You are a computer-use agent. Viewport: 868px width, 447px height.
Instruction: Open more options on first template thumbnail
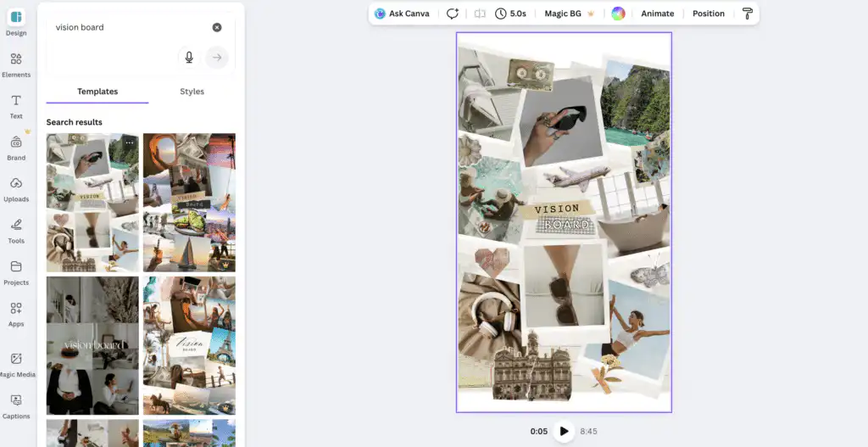(x=130, y=142)
